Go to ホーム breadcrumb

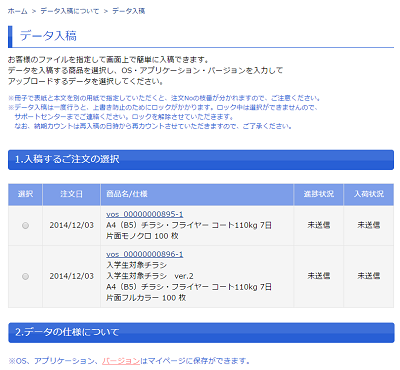pyautogui.click(x=18, y=11)
